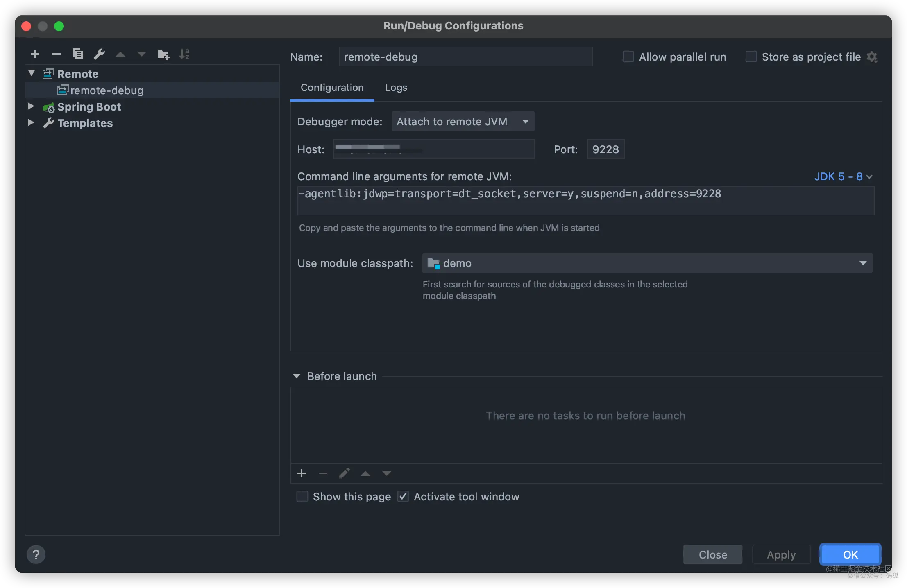
Task: Click the Spring Boot icon in the tree
Action: (x=48, y=107)
